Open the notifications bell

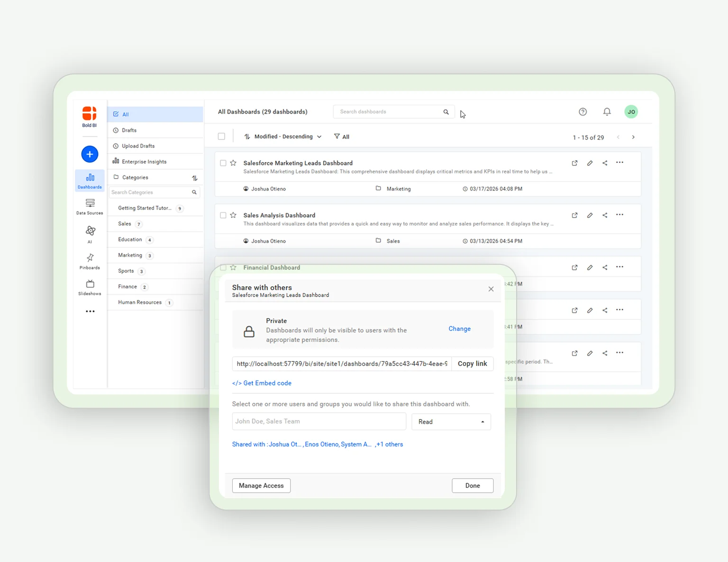[607, 112]
